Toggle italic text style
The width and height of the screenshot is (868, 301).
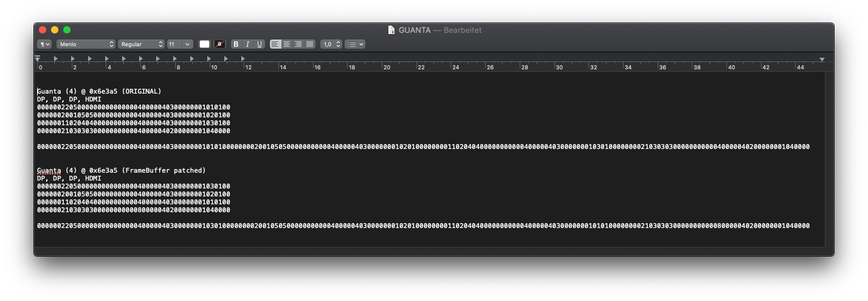point(248,44)
